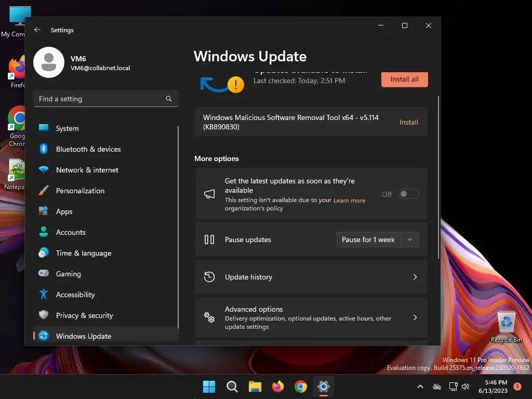The width and height of the screenshot is (532, 399).
Task: Open the Recycle Bin desktop icon
Action: 506,327
